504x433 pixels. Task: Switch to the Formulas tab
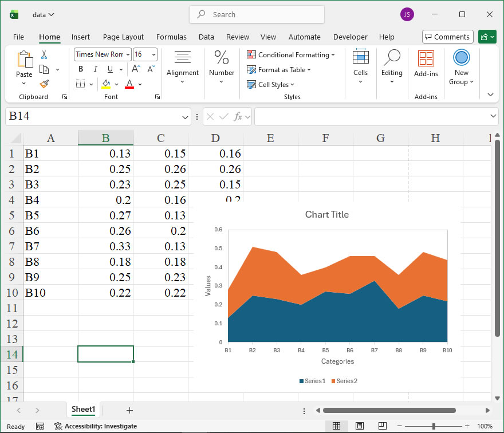pos(171,37)
